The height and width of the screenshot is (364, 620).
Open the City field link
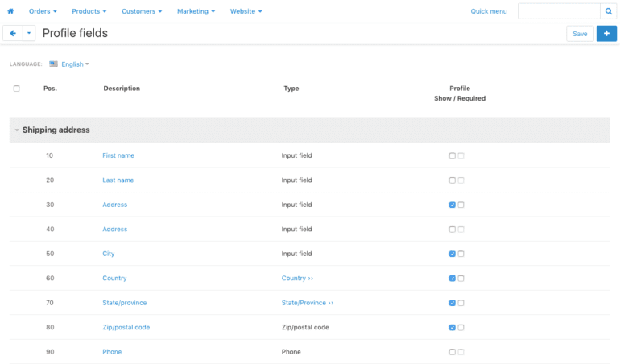pos(109,254)
